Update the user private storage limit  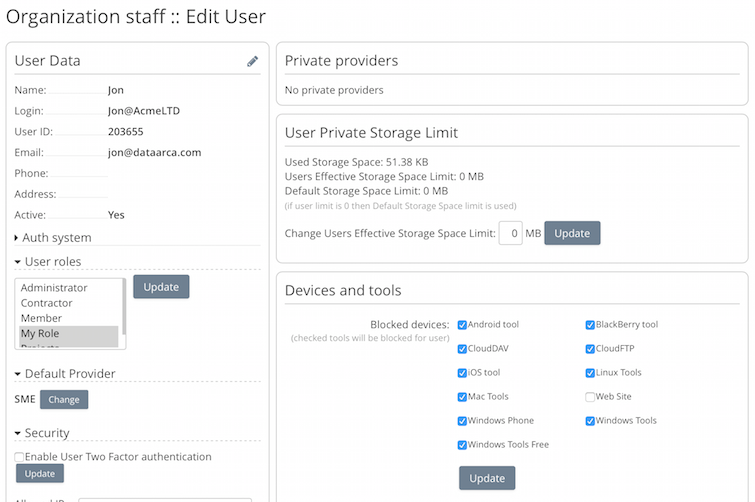572,233
